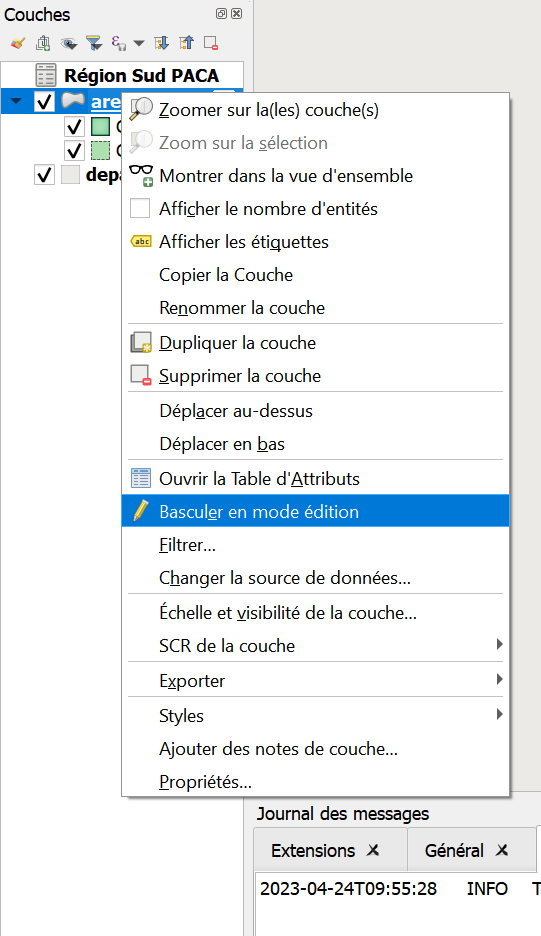541x936 pixels.
Task: Click the Expand All layers icon
Action: tap(161, 43)
